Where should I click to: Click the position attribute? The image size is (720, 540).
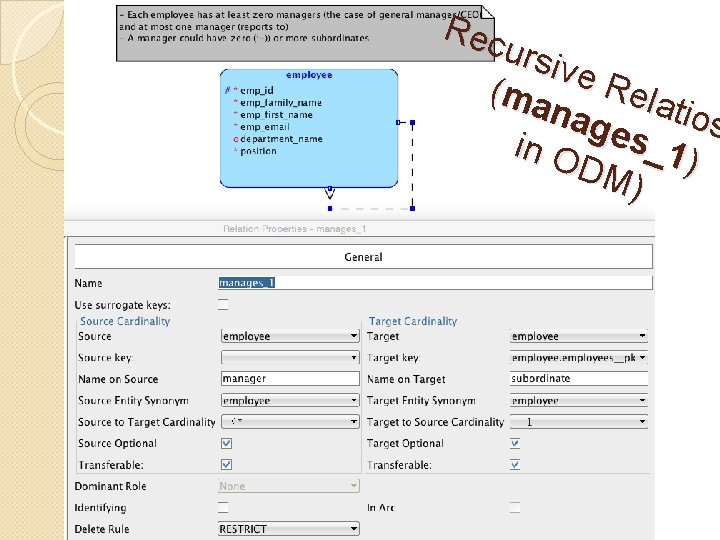(x=258, y=151)
